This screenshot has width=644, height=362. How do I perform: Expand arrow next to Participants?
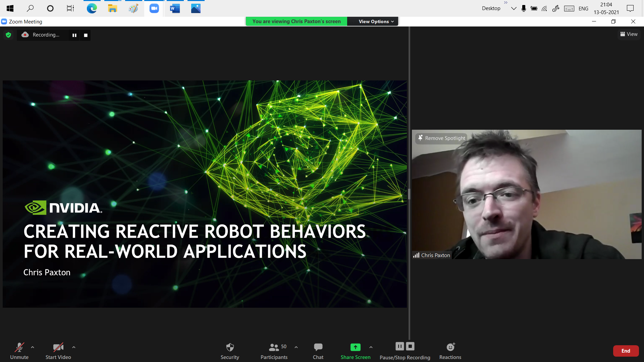(296, 347)
